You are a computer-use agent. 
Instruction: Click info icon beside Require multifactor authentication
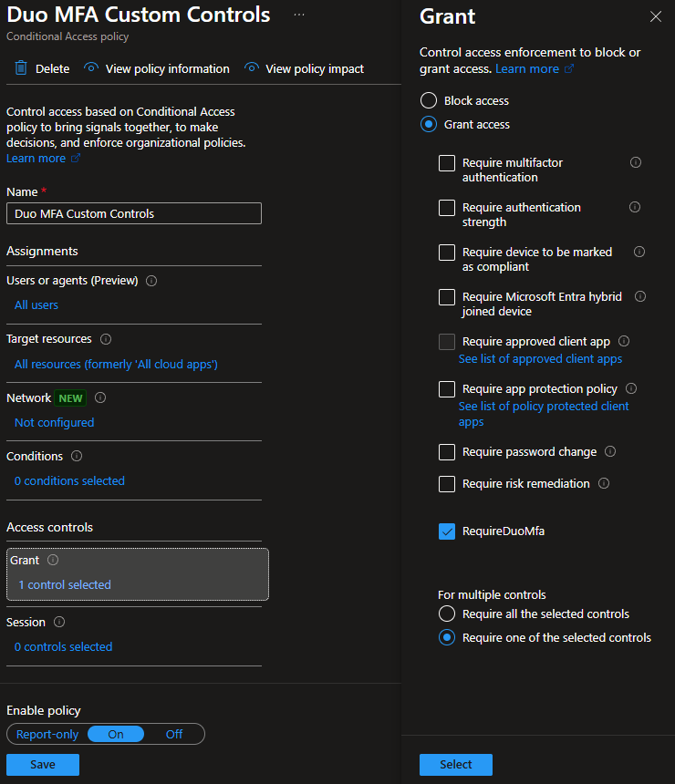point(636,162)
